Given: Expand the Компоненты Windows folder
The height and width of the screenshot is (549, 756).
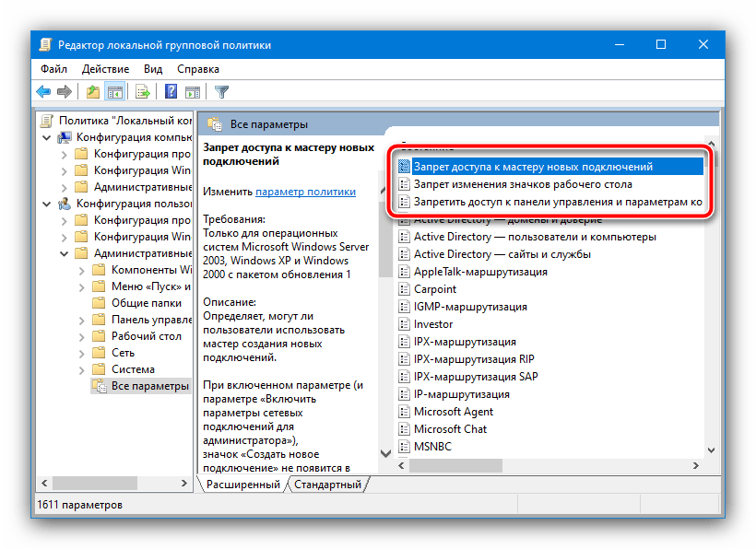Looking at the screenshot, I should tap(81, 271).
